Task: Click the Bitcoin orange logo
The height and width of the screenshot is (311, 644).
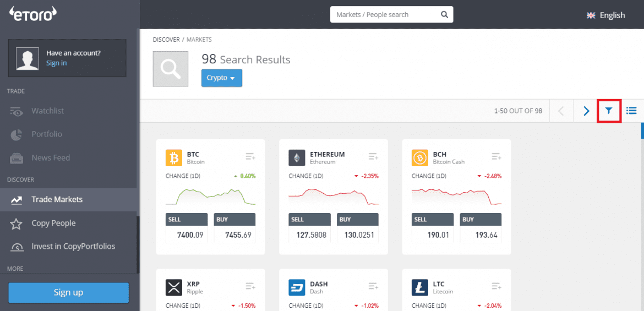Action: (174, 159)
